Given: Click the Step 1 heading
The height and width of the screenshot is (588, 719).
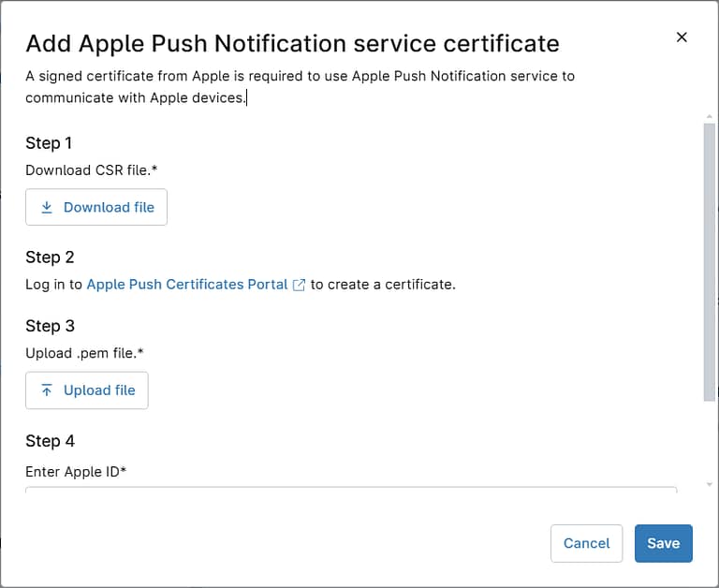Looking at the screenshot, I should (49, 143).
